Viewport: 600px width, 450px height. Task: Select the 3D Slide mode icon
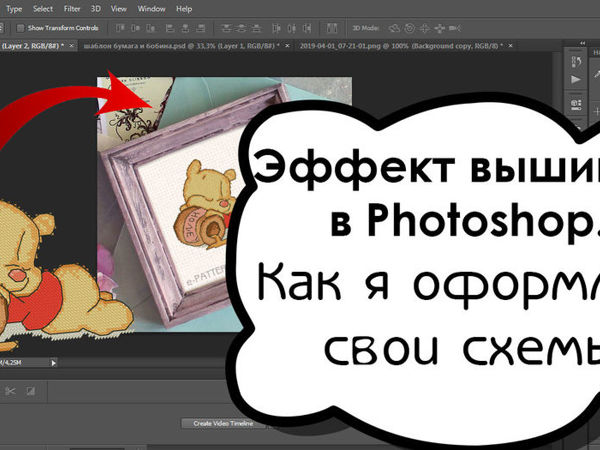440,28
